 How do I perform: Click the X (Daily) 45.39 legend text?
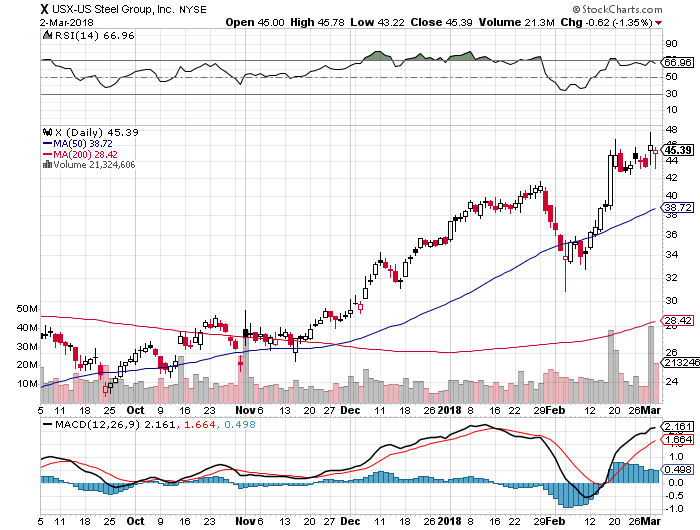click(x=96, y=133)
